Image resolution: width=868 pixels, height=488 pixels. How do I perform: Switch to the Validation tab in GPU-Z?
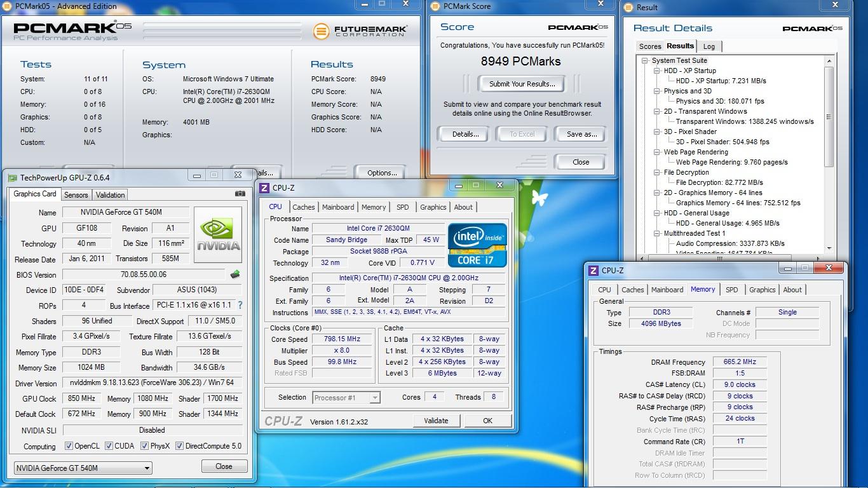[111, 195]
